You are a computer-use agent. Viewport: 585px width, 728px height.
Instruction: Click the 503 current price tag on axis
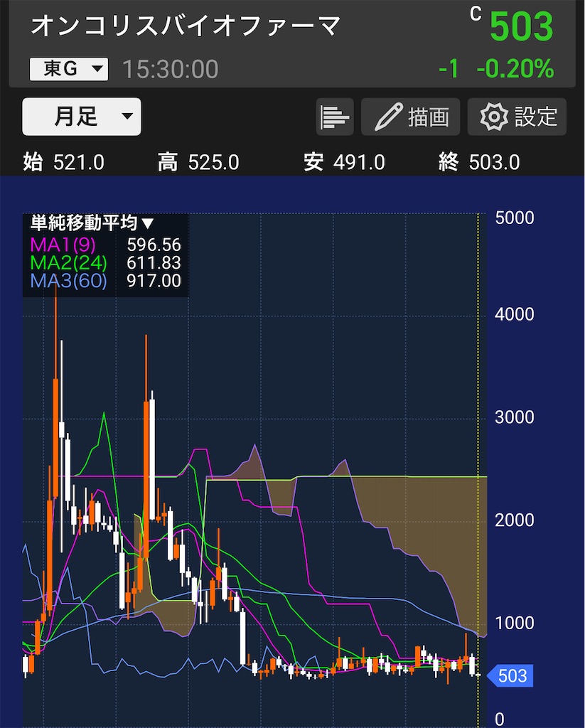pos(510,676)
